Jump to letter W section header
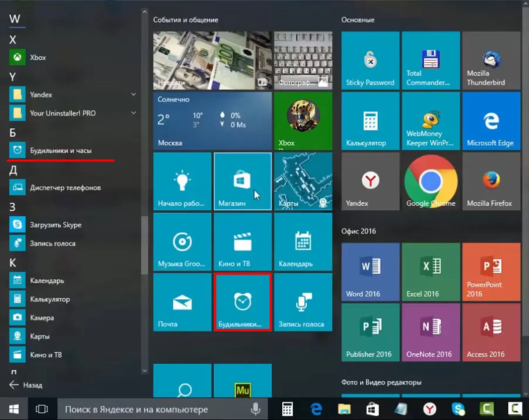This screenshot has width=529, height=420. point(15,19)
